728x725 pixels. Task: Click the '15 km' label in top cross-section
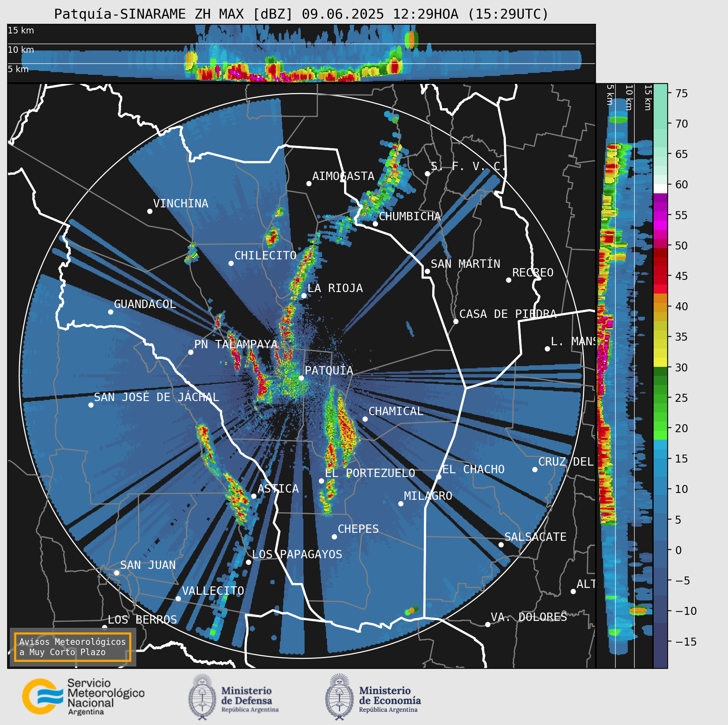click(21, 30)
